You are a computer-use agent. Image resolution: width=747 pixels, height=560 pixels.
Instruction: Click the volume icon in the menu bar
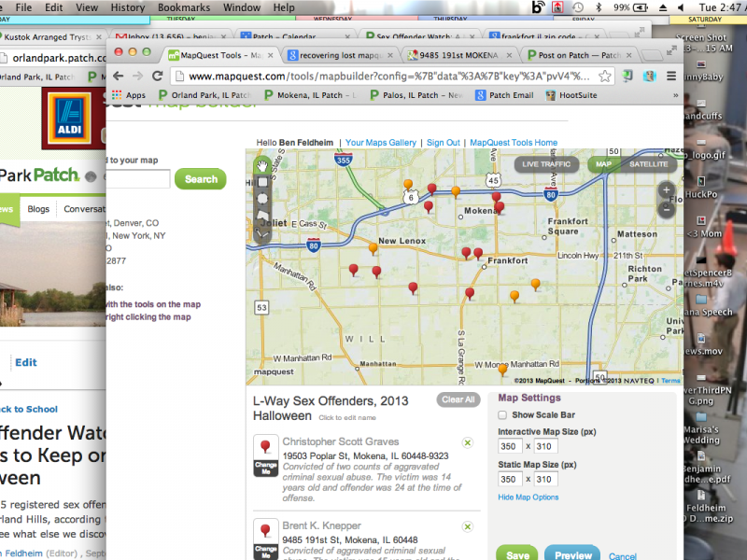click(x=681, y=7)
